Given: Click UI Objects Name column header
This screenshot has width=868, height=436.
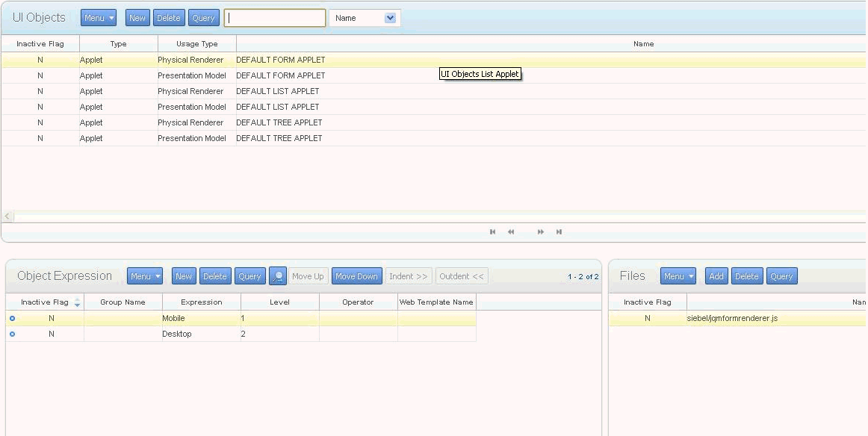Looking at the screenshot, I should pos(643,44).
